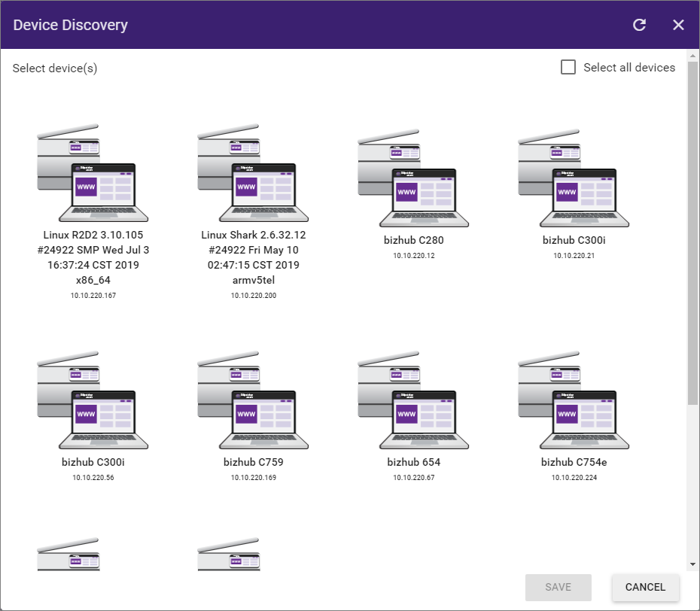The width and height of the screenshot is (700, 611).
Task: Click IP address 10.10.220.200
Action: point(253,296)
